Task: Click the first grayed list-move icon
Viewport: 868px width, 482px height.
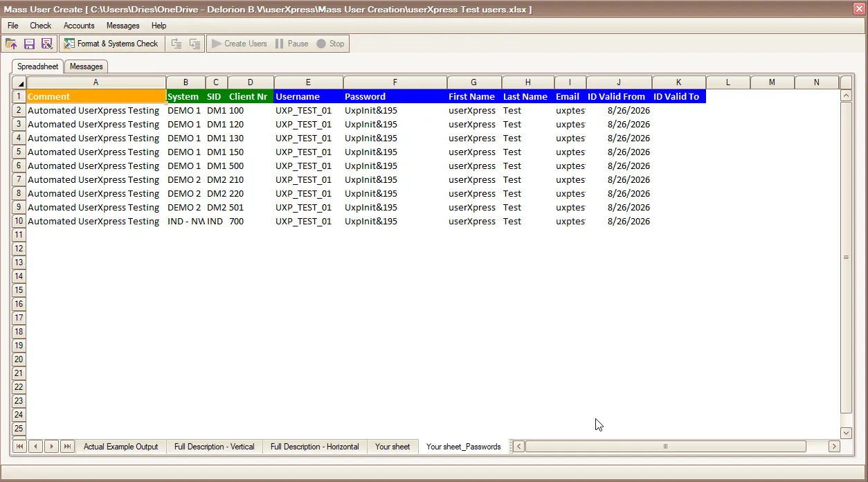Action: [177, 44]
